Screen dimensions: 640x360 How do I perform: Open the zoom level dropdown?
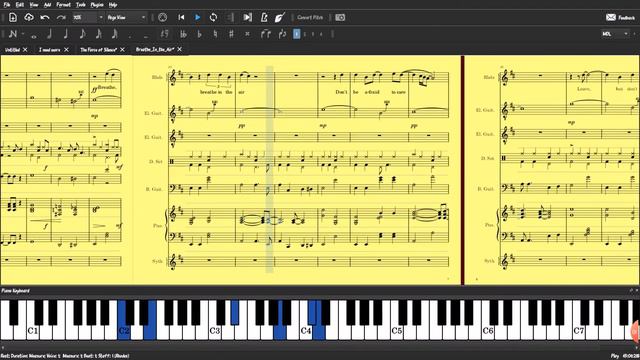tap(88, 17)
